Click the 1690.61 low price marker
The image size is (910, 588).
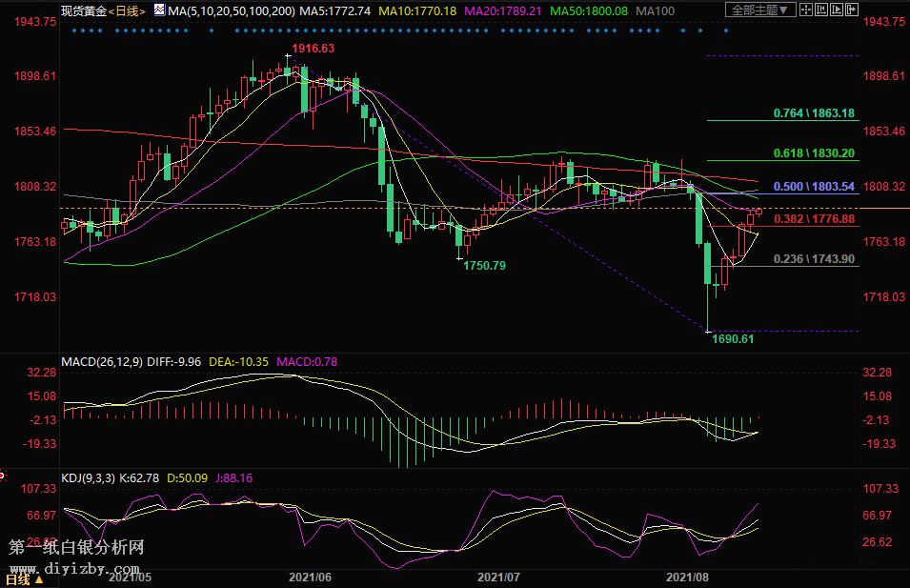point(733,338)
